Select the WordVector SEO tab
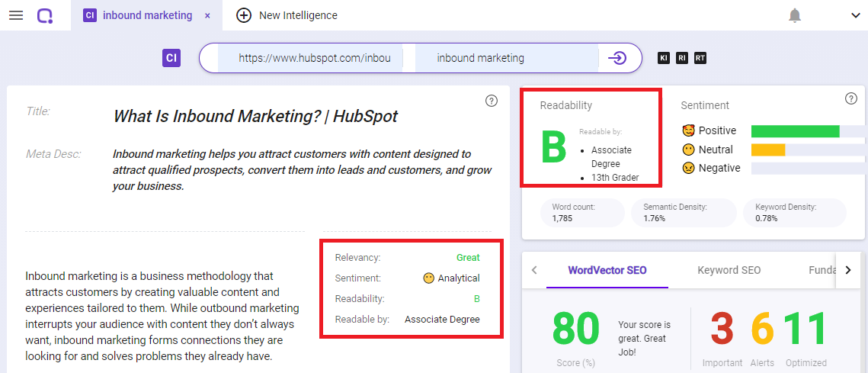Viewport: 868px width, 373px height. pyautogui.click(x=607, y=271)
